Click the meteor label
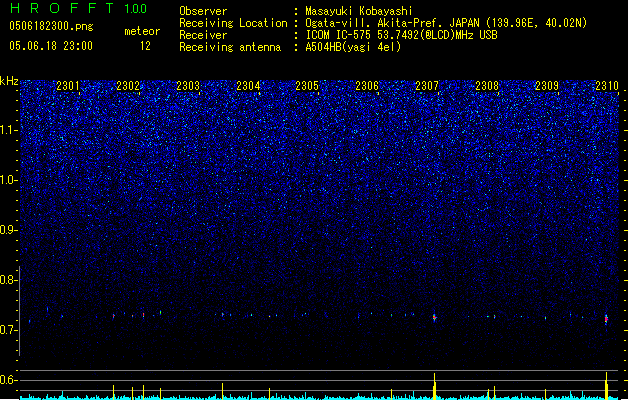The height and width of the screenshot is (400, 629). click(142, 31)
